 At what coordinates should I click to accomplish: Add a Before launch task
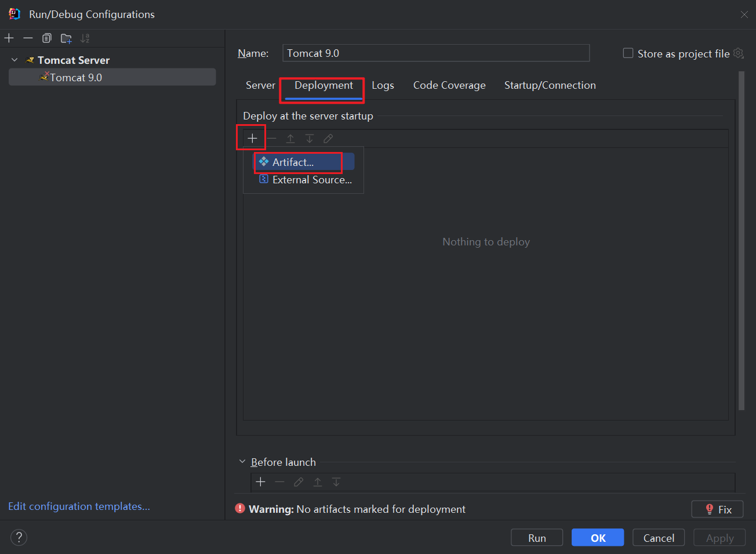click(x=261, y=481)
